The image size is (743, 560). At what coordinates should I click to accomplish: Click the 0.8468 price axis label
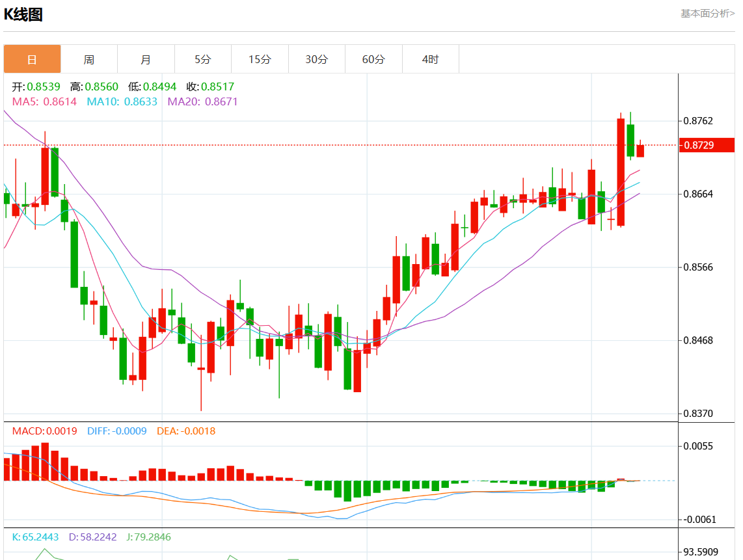point(698,340)
